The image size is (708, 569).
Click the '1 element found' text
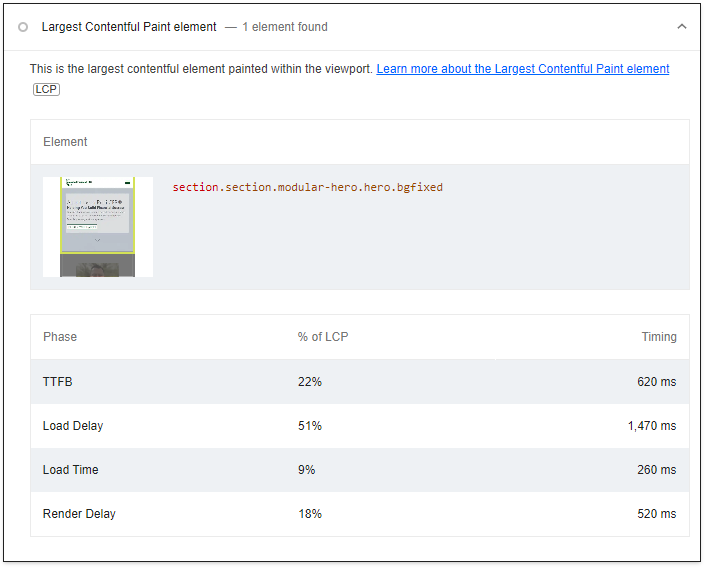click(286, 27)
